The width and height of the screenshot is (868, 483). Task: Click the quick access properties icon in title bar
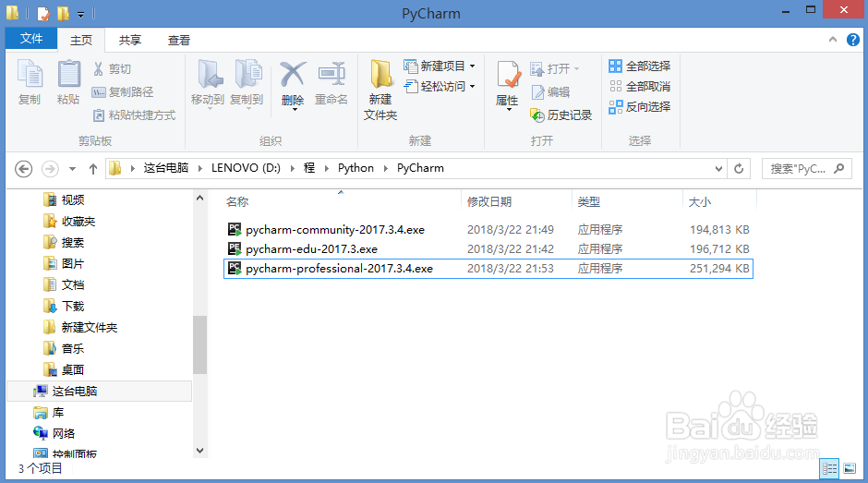(43, 13)
